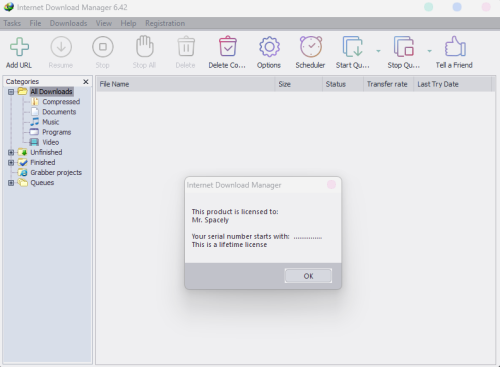Open Start Queue dropdown arrow

click(378, 51)
